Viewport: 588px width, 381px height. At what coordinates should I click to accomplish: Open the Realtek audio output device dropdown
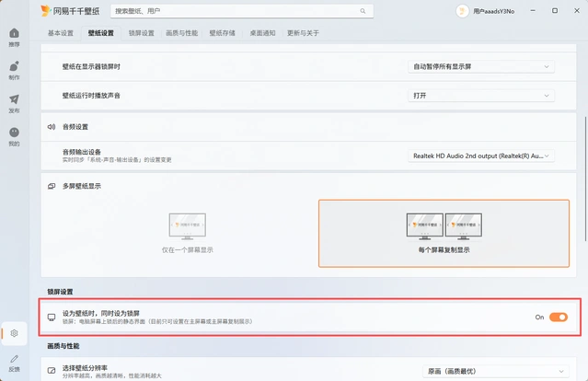[x=481, y=156]
